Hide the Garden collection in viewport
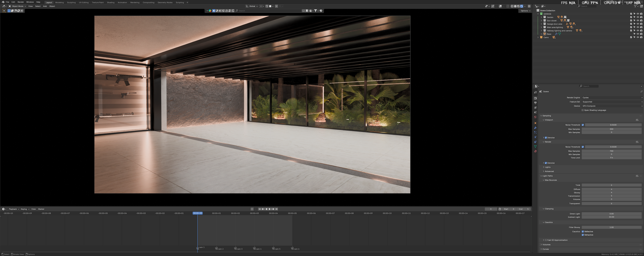This screenshot has width=644, height=256. (638, 17)
